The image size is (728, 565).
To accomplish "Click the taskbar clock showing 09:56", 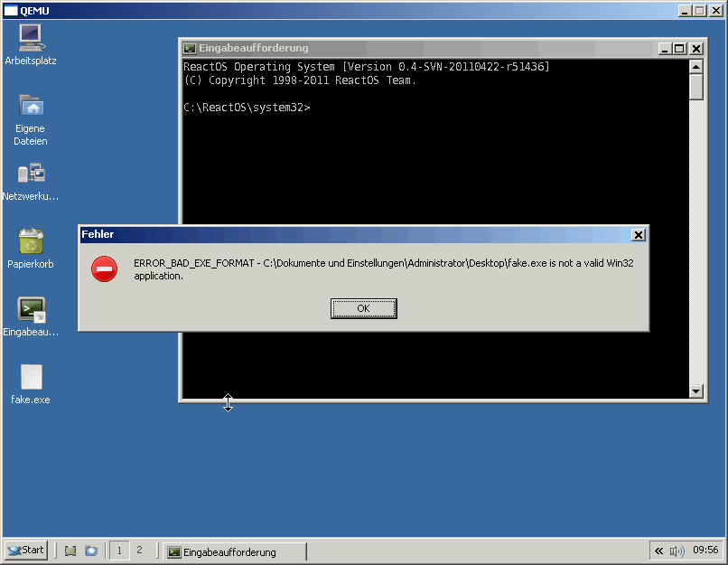I will click(x=705, y=551).
